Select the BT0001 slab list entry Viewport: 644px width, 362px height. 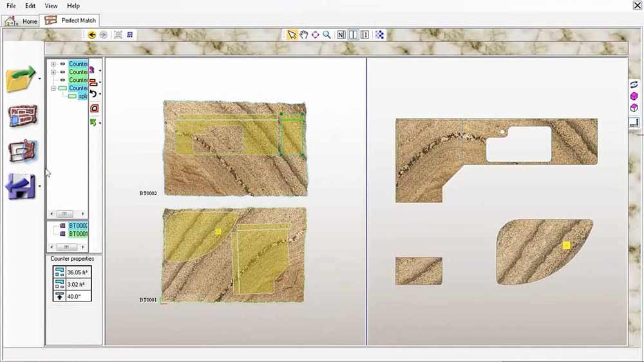78,234
